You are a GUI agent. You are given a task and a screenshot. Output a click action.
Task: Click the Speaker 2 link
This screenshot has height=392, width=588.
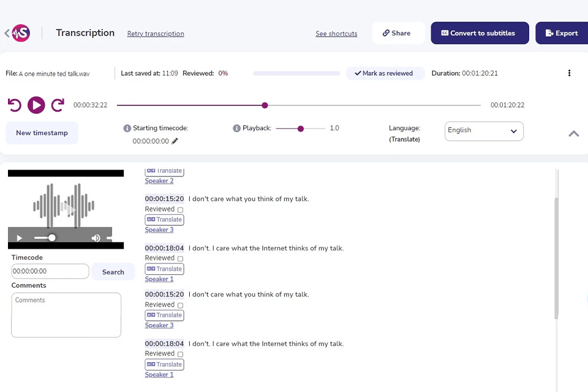(x=159, y=181)
